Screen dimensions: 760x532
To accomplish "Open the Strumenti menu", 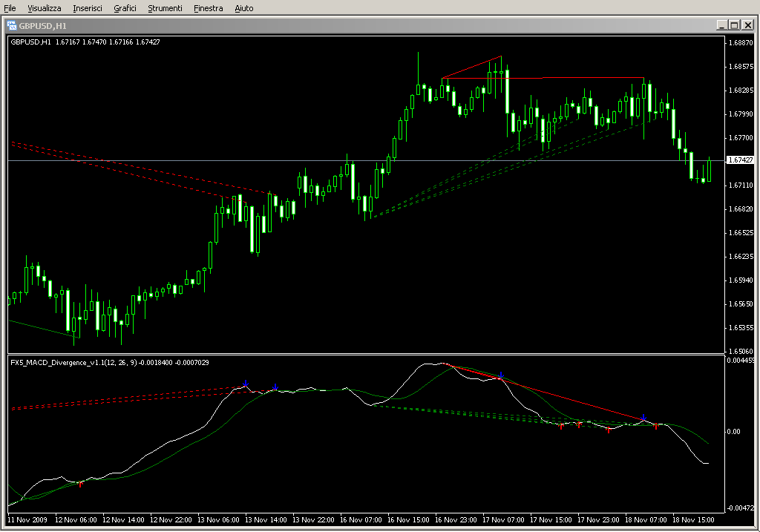I will (165, 8).
